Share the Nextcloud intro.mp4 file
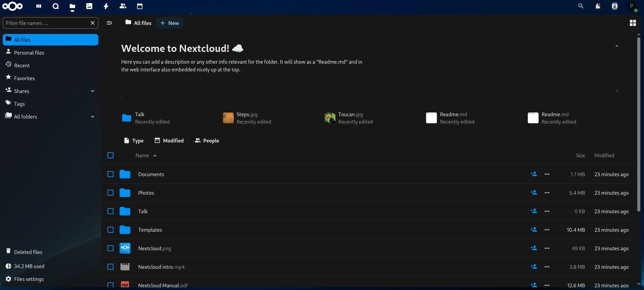 click(534, 267)
